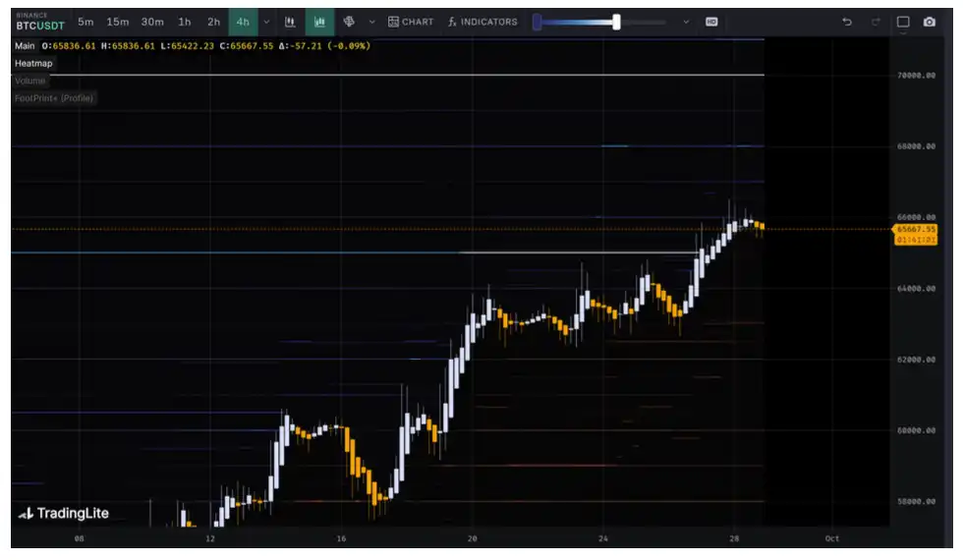Click the HD quality icon
Image resolution: width=963 pixels, height=560 pixels.
pyautogui.click(x=711, y=22)
